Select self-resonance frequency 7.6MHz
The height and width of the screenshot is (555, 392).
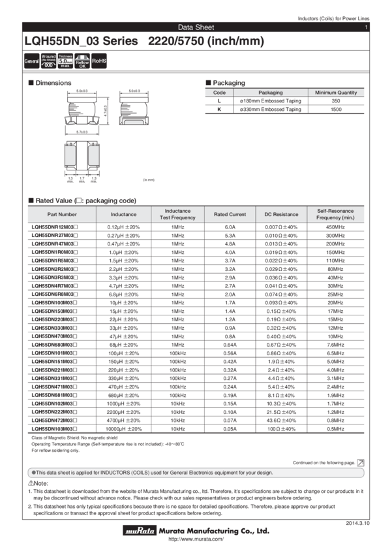[x=335, y=345]
